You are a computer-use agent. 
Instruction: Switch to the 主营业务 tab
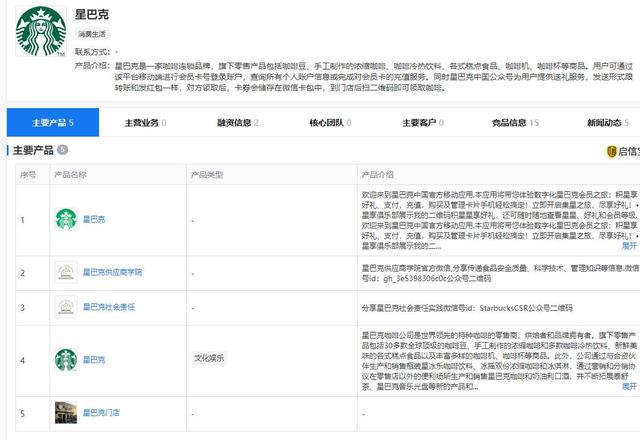click(x=145, y=122)
